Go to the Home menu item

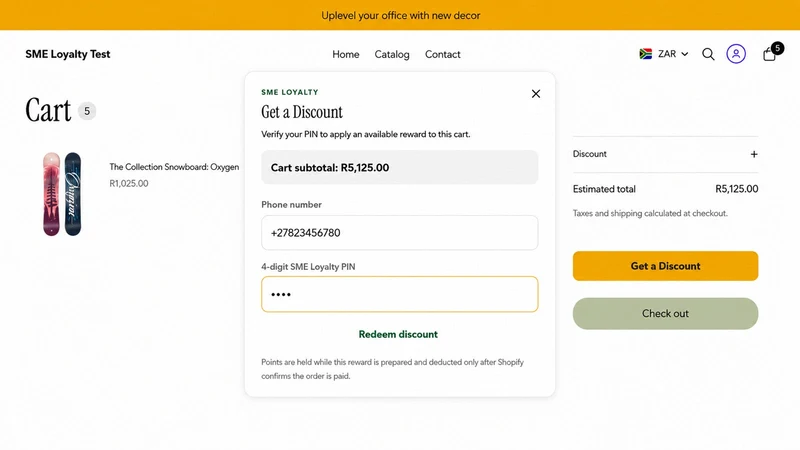pyautogui.click(x=346, y=54)
